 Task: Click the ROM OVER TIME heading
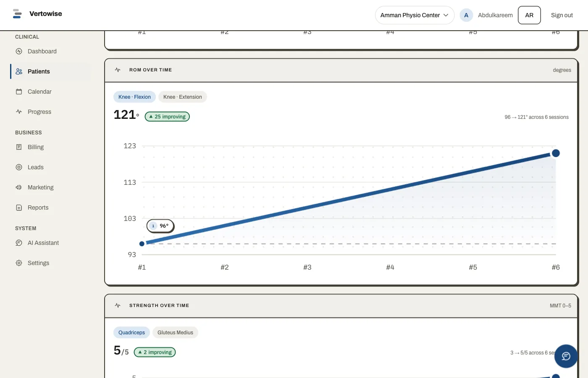pos(151,70)
